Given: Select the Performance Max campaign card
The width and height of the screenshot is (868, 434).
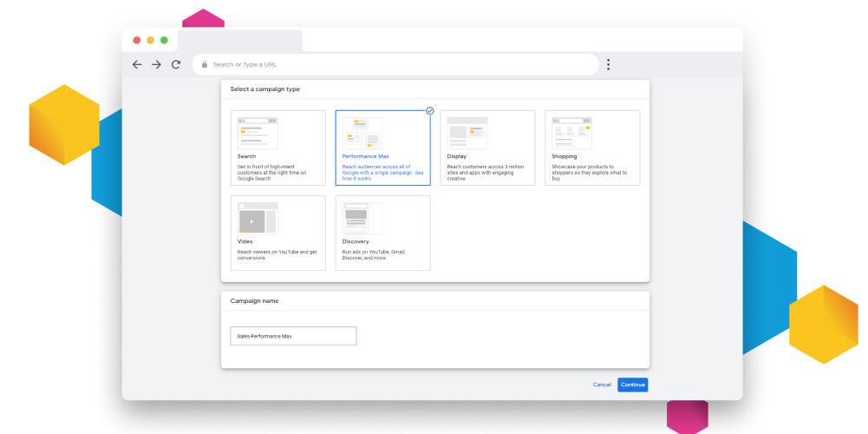Looking at the screenshot, I should pyautogui.click(x=383, y=148).
